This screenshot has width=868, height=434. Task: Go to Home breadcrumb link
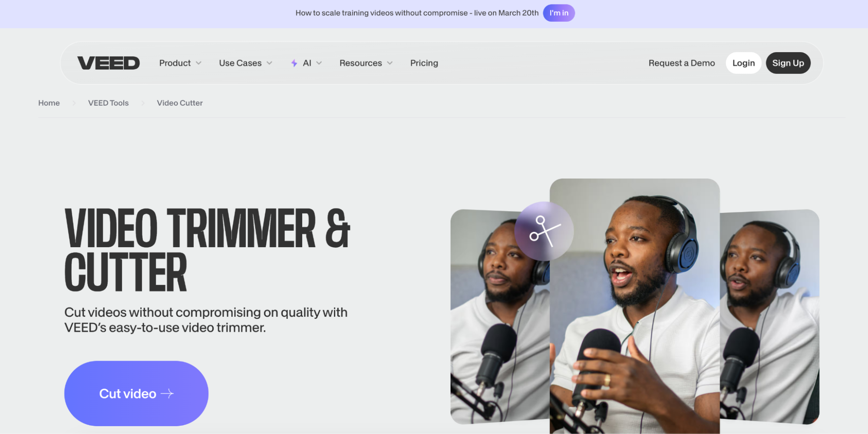(49, 103)
